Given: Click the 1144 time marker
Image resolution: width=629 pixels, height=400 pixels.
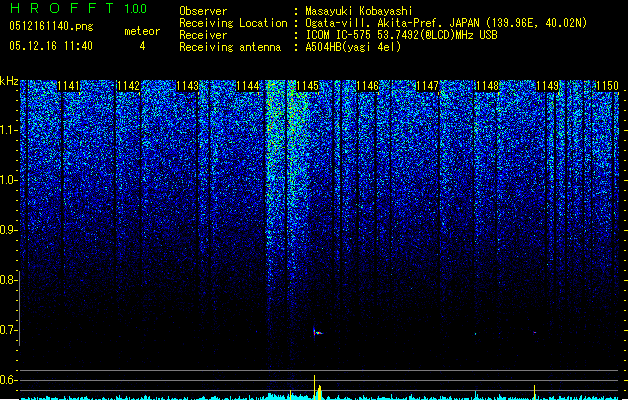Looking at the screenshot, I should [x=248, y=86].
